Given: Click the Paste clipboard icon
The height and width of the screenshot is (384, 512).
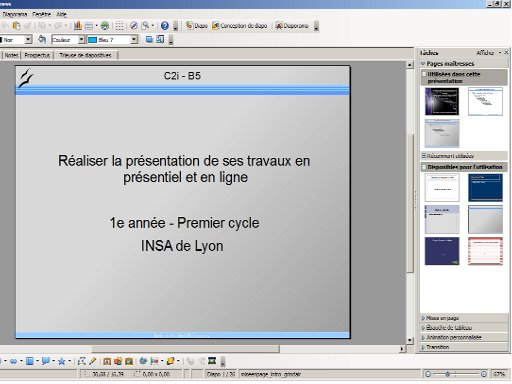Looking at the screenshot, I should 16,26.
